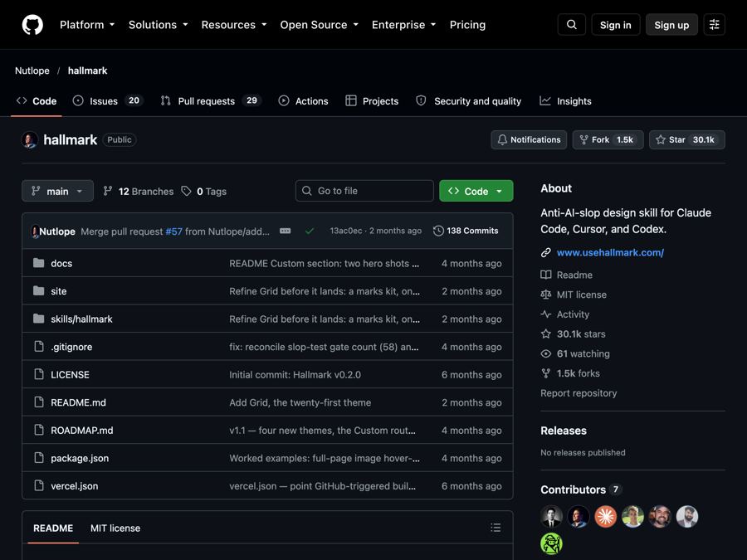Open the skills/hallmark folder

(x=81, y=319)
